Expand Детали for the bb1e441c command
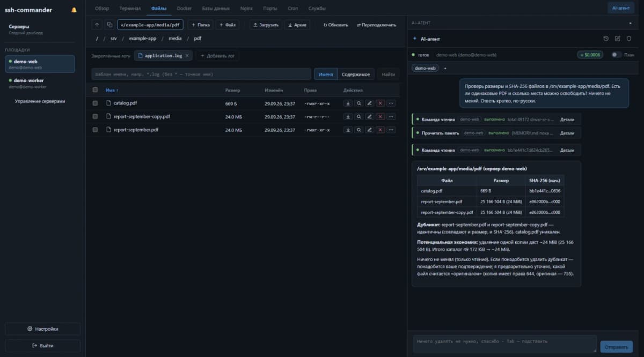Screen dimensions: 644x357 [567, 150]
